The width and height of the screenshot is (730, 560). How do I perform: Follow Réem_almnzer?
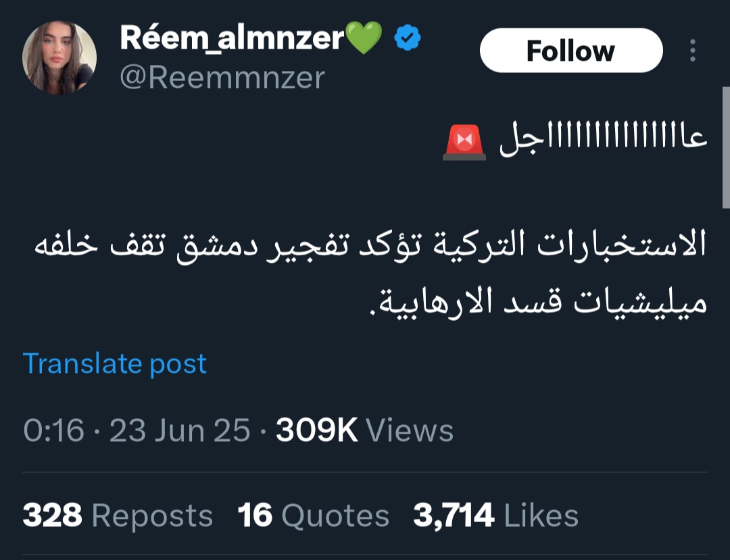point(570,51)
